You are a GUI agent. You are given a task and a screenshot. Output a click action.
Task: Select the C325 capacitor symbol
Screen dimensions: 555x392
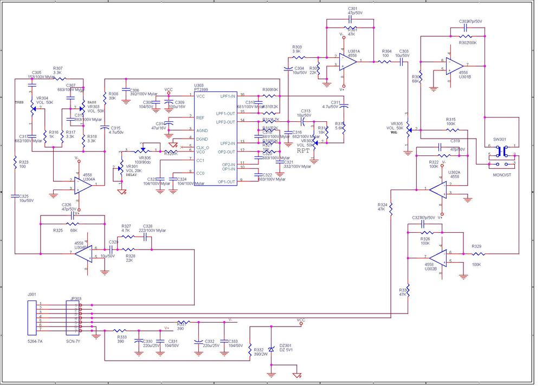click(x=15, y=195)
